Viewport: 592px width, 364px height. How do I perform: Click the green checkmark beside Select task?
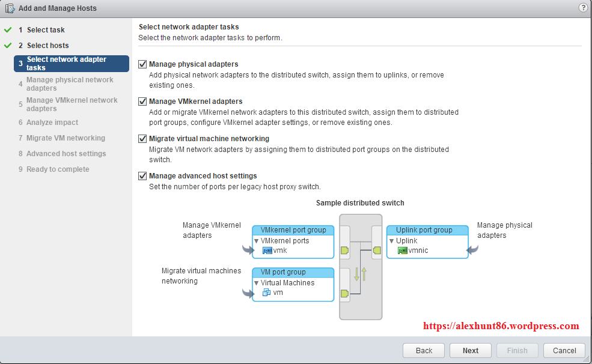coord(8,30)
